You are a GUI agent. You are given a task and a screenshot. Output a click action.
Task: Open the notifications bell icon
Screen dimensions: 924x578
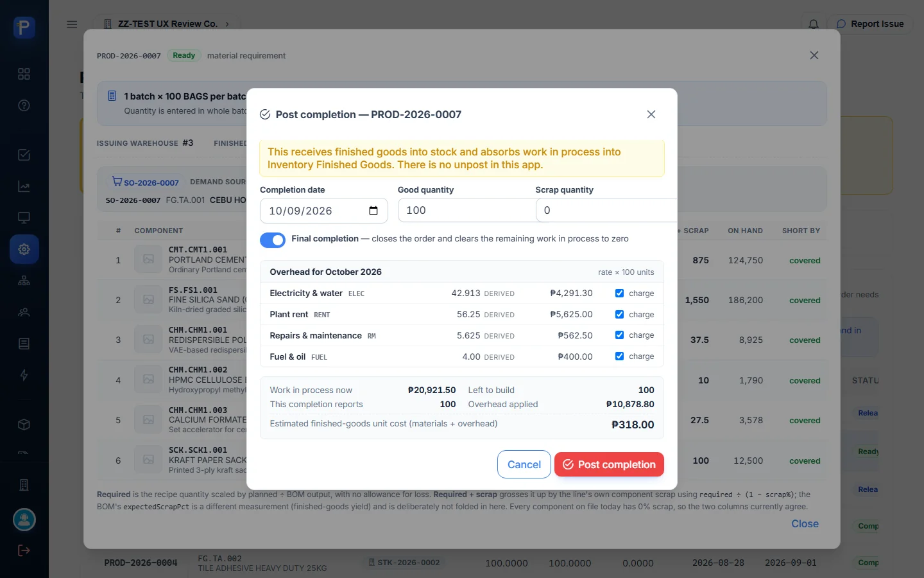(813, 24)
